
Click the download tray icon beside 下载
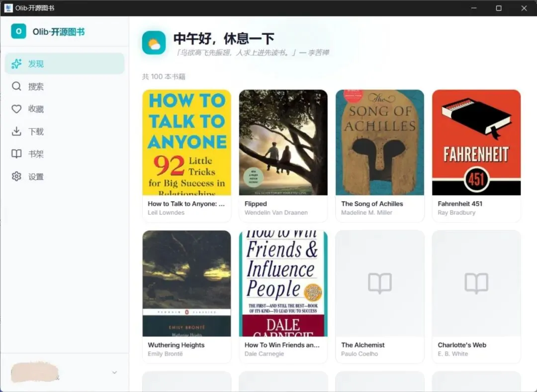[16, 131]
